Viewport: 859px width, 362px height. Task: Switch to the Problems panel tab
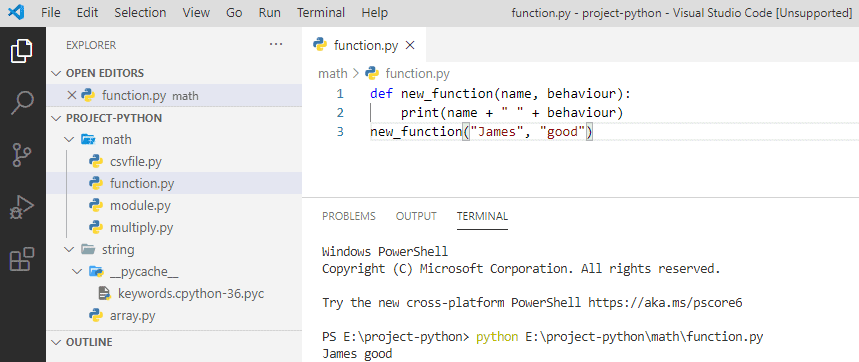[x=349, y=216]
